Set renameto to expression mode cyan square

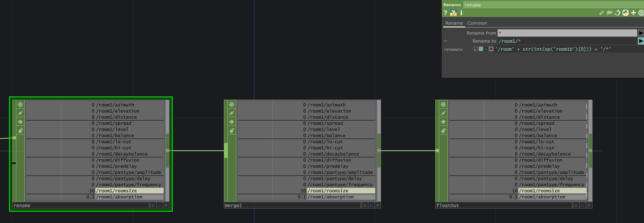coord(481,49)
